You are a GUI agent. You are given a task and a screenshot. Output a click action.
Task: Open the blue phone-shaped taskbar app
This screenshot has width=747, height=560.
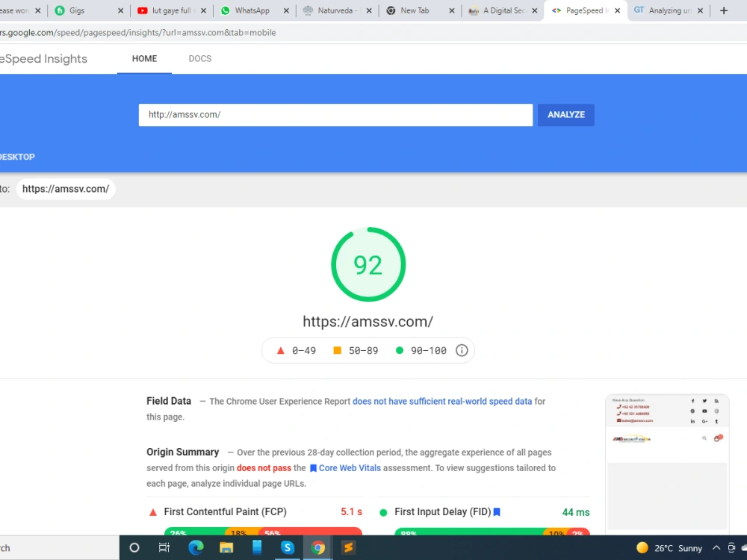257,547
